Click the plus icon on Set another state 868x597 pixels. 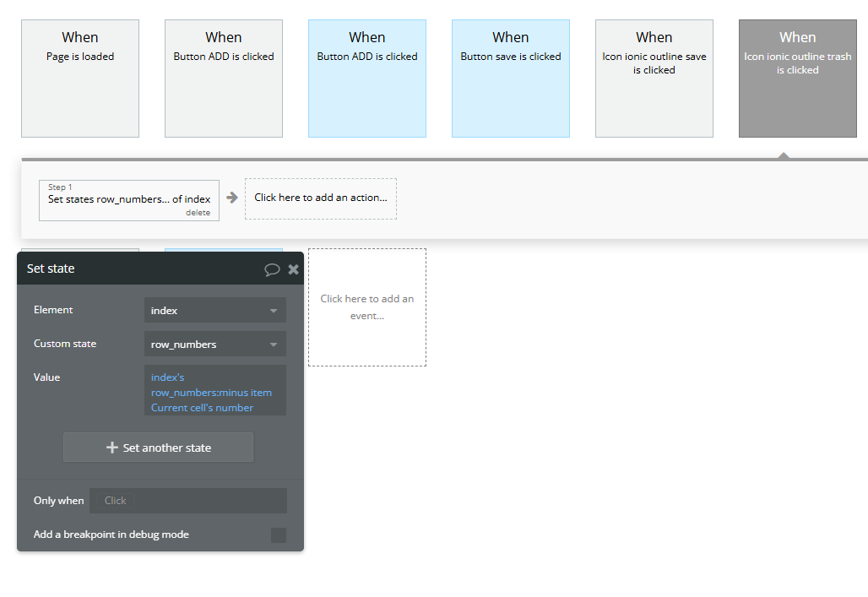coord(112,448)
